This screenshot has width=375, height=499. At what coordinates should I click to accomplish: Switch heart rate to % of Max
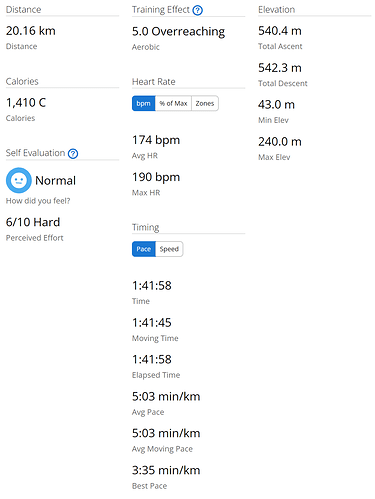point(173,103)
